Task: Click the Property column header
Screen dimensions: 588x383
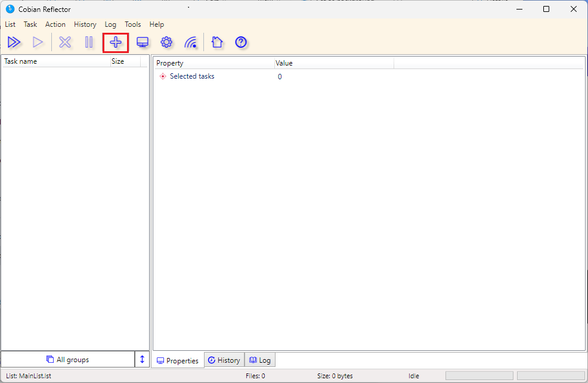Action: point(215,63)
